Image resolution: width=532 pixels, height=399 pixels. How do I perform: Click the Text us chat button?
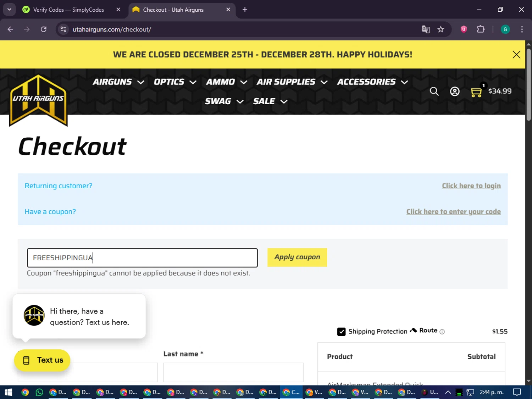click(x=42, y=360)
